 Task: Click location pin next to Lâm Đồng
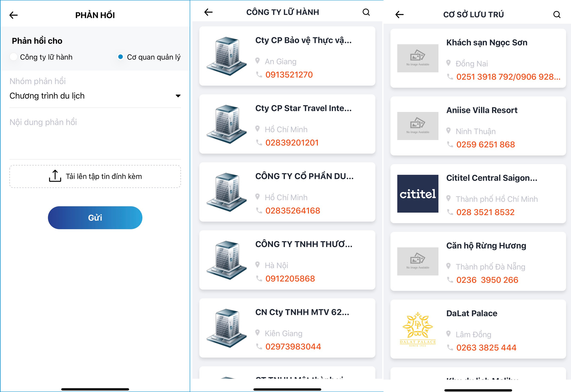[x=448, y=334]
